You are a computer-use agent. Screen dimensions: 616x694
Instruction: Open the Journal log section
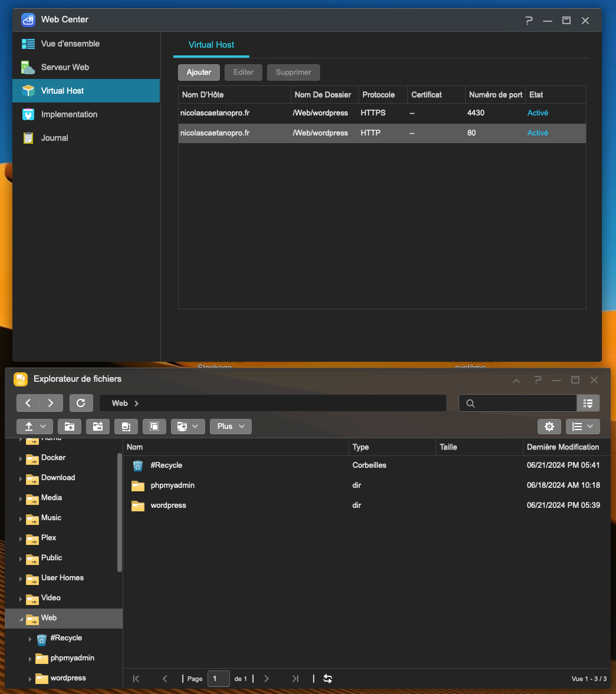54,138
